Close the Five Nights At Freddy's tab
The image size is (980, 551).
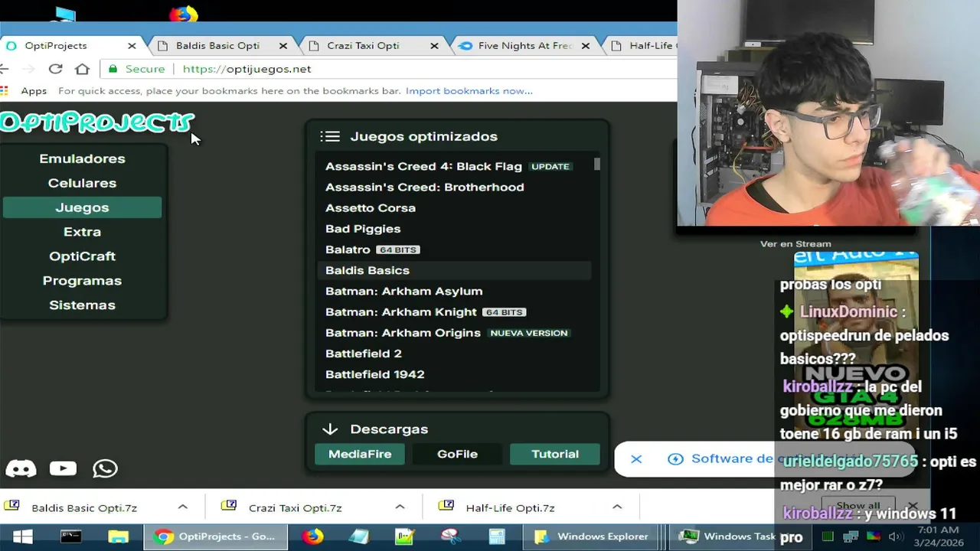point(586,46)
